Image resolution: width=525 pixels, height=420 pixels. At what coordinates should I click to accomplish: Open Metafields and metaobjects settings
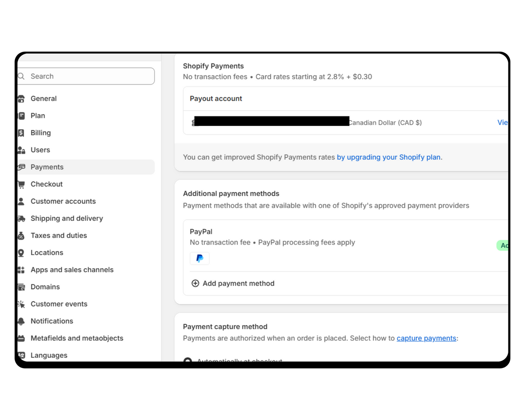tap(77, 338)
